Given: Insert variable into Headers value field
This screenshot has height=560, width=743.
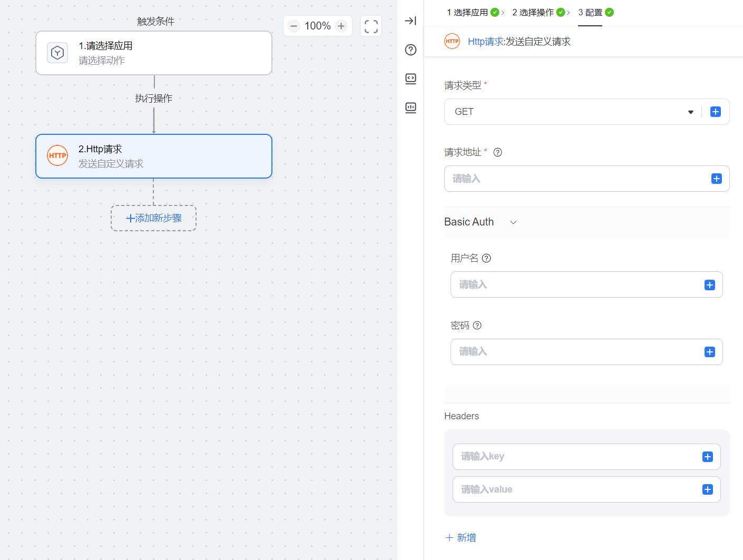Looking at the screenshot, I should pyautogui.click(x=708, y=489).
